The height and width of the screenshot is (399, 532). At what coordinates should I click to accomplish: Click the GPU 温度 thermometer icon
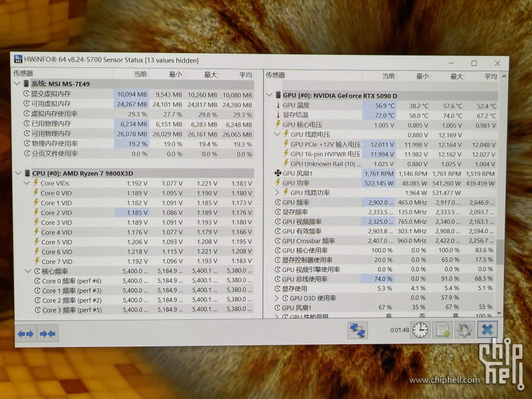pos(278,105)
